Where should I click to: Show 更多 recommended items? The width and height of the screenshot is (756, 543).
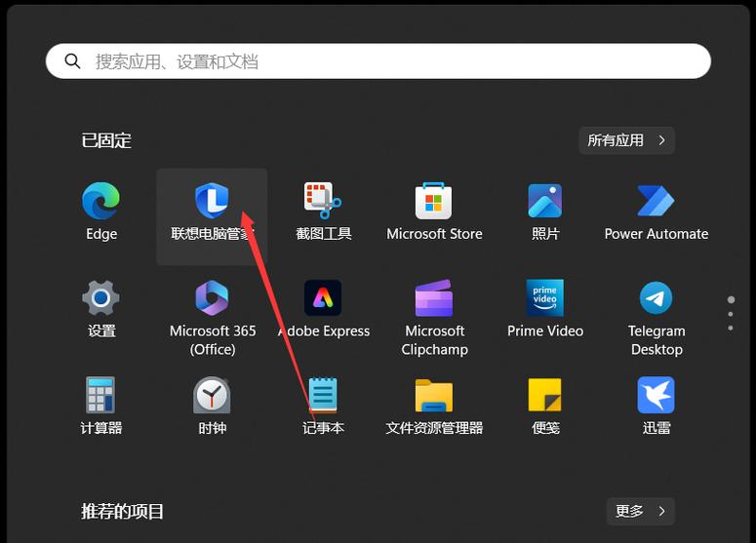click(x=640, y=511)
